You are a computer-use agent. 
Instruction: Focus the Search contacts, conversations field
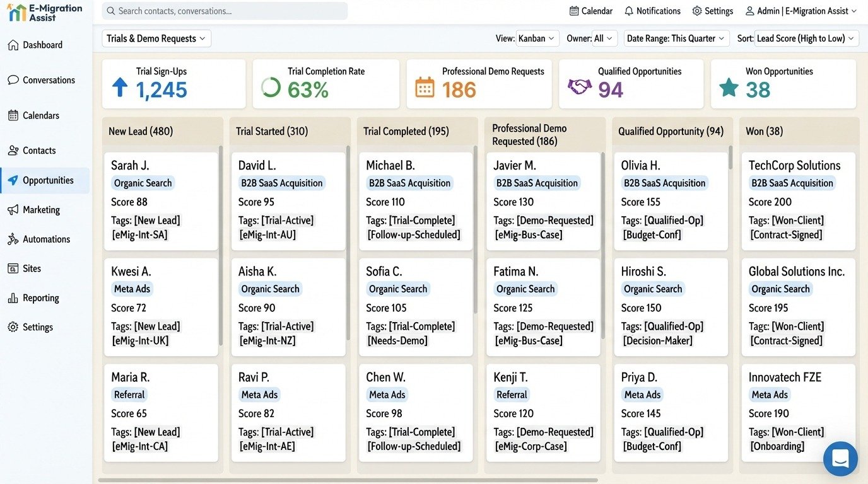tap(225, 11)
